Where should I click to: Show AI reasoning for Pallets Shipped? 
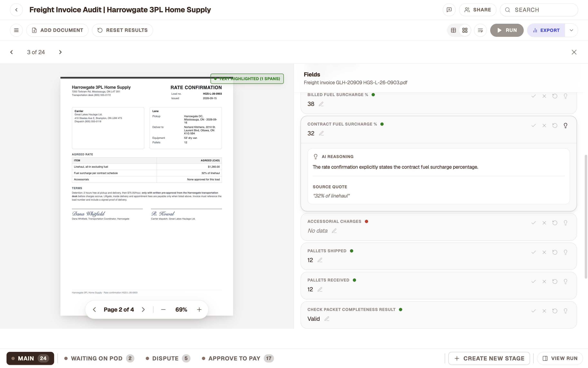(x=565, y=252)
